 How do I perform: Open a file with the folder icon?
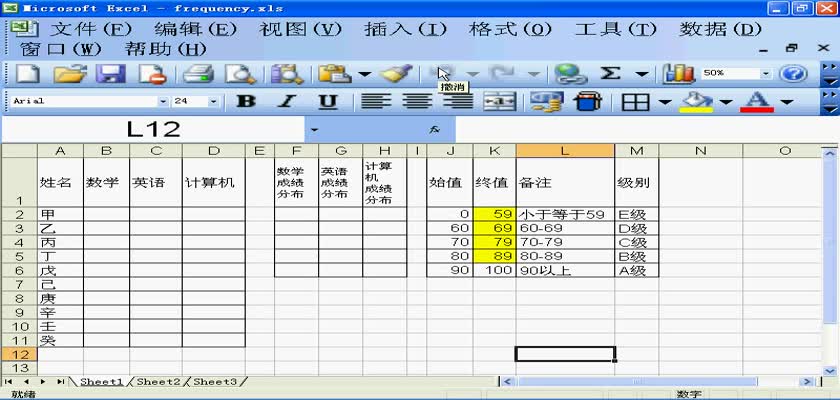(69, 73)
